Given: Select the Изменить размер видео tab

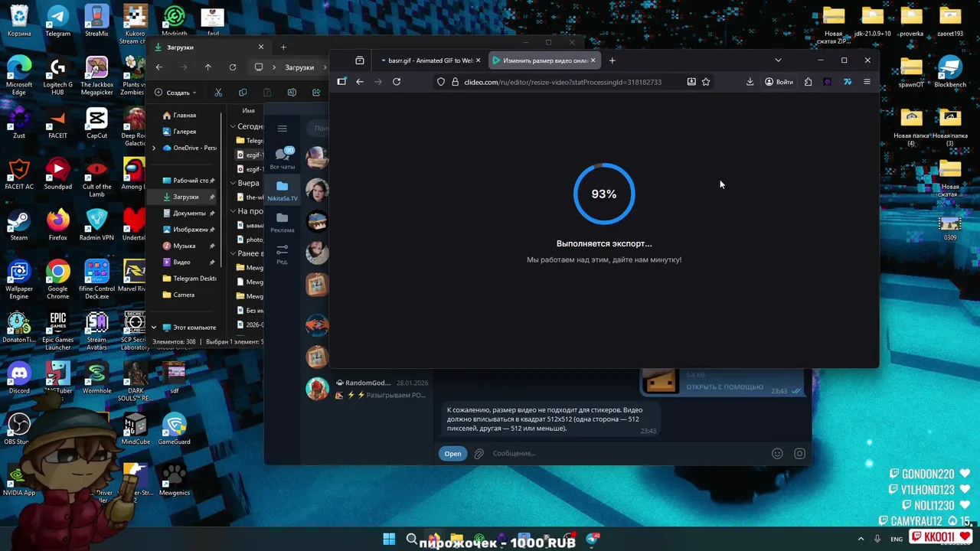Looking at the screenshot, I should tap(544, 60).
